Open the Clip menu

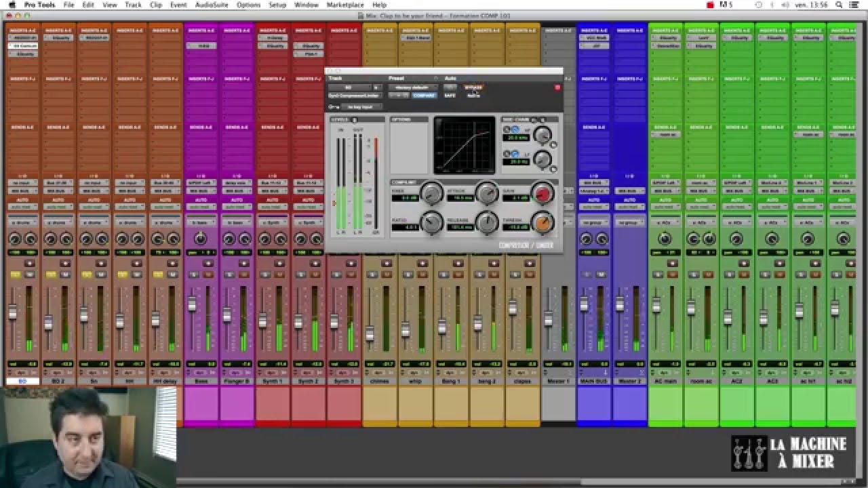[x=156, y=5]
